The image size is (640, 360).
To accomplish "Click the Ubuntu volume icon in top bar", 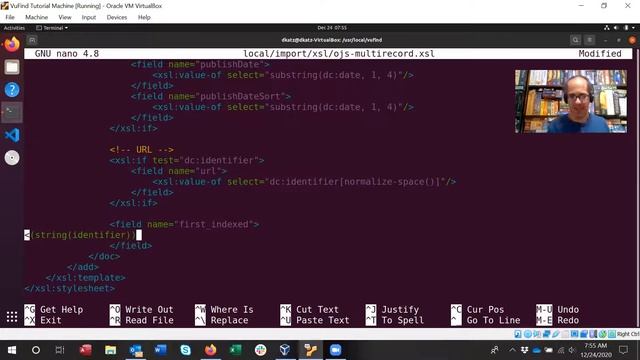I will click(x=616, y=28).
